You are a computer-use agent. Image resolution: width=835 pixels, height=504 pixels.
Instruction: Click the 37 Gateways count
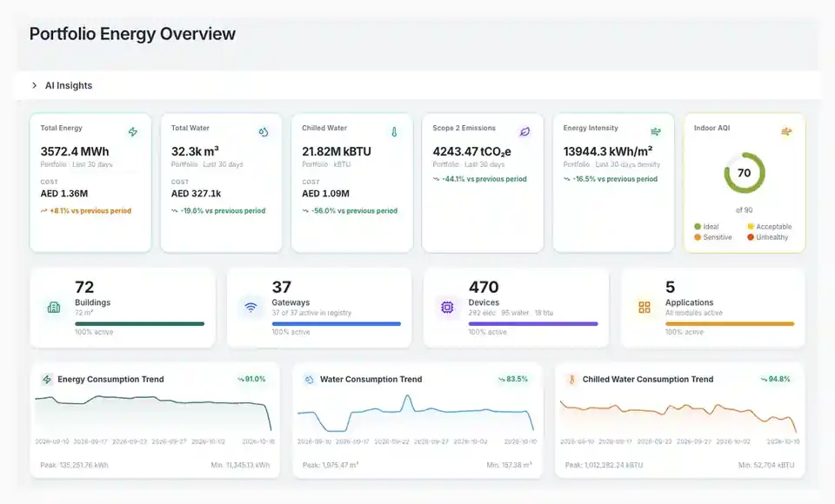[282, 288]
